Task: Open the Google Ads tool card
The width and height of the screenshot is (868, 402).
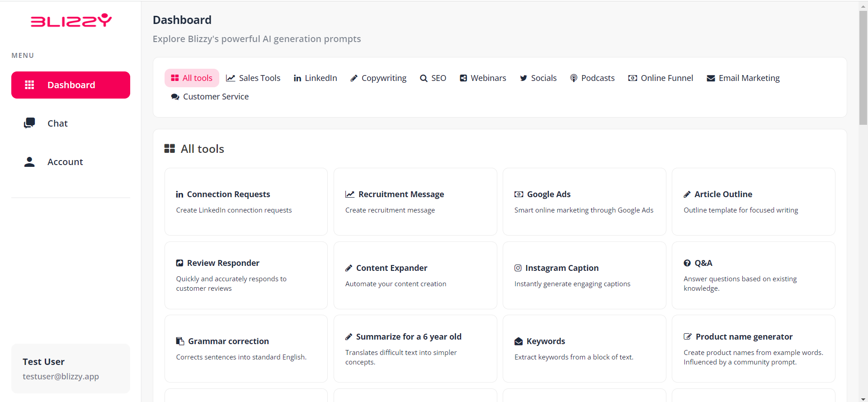Action: 584,202
